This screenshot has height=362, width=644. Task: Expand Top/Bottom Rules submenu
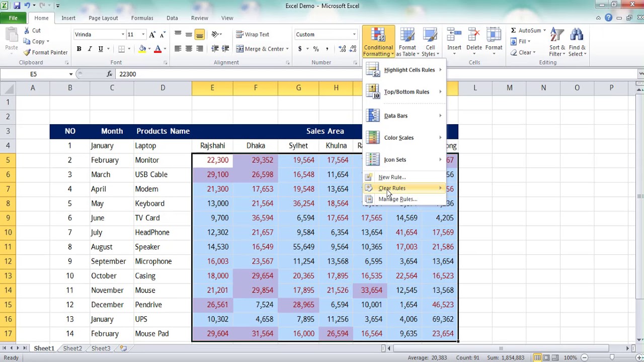tap(405, 92)
